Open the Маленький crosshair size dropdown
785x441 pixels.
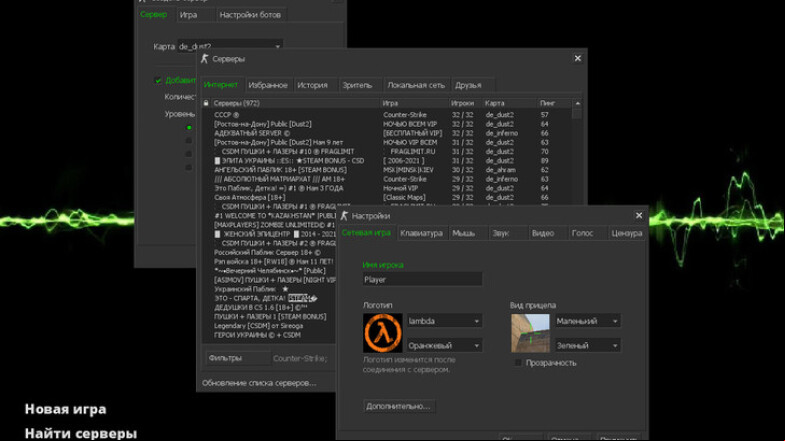pos(588,321)
